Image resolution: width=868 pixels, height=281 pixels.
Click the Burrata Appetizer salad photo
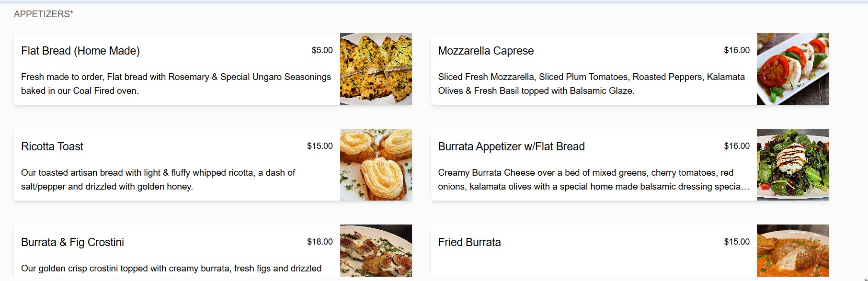point(793,164)
